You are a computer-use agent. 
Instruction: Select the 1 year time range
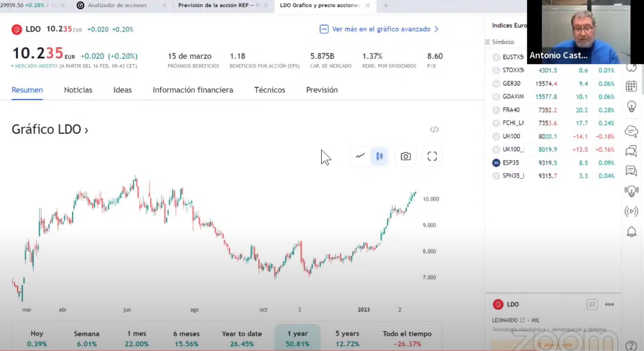click(x=297, y=338)
